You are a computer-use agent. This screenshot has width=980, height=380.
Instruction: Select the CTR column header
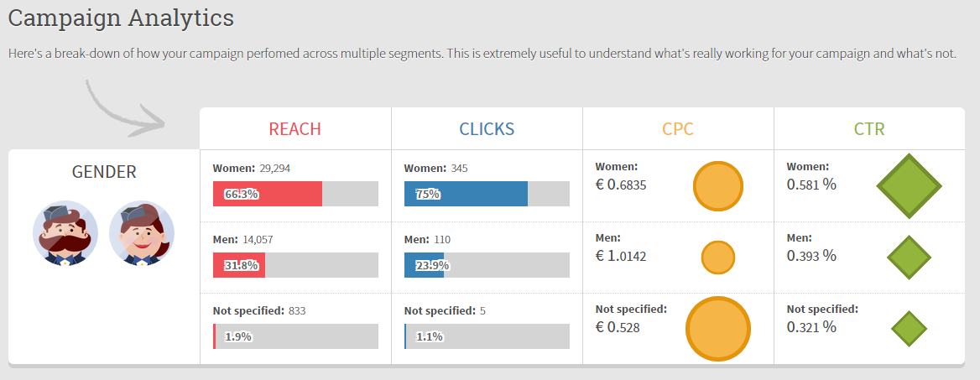pos(869,128)
